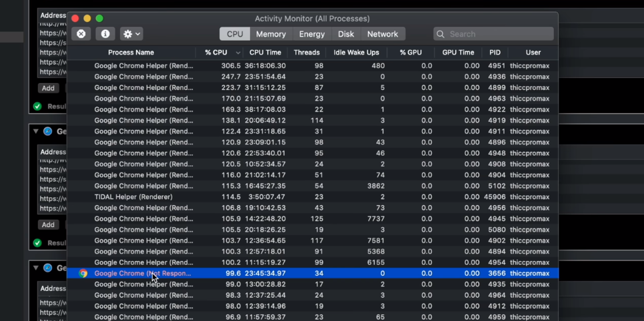
Task: Select the process with 7581 idle wake ups
Action: 313,240
